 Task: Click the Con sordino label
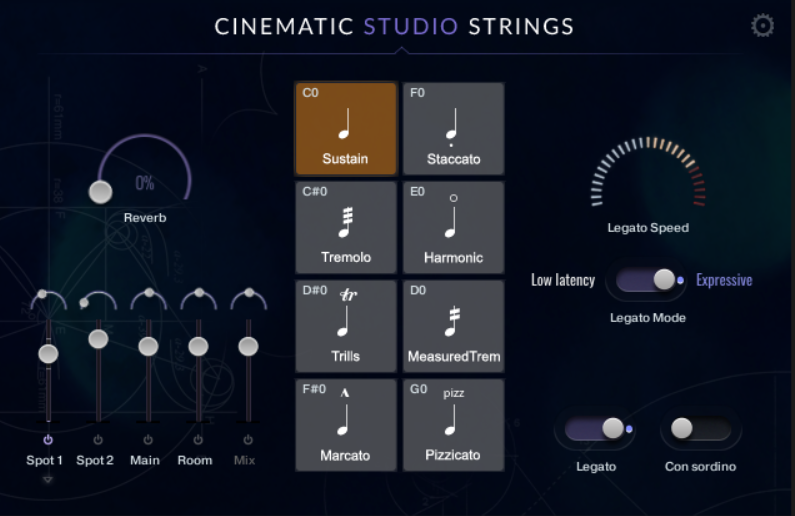(700, 466)
